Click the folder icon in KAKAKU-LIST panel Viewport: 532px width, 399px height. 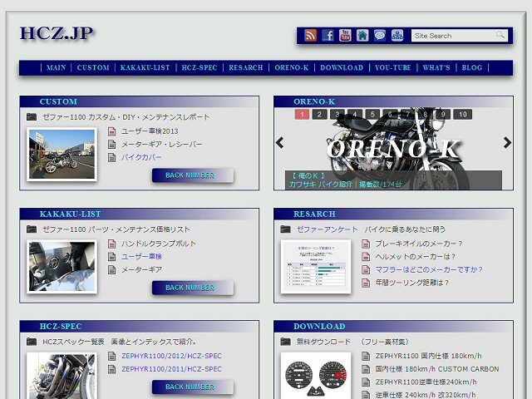32,229
